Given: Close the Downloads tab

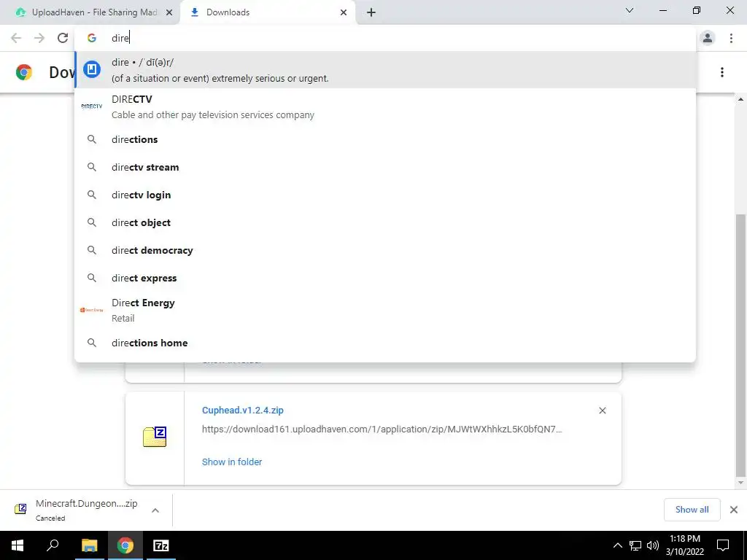Looking at the screenshot, I should (344, 13).
